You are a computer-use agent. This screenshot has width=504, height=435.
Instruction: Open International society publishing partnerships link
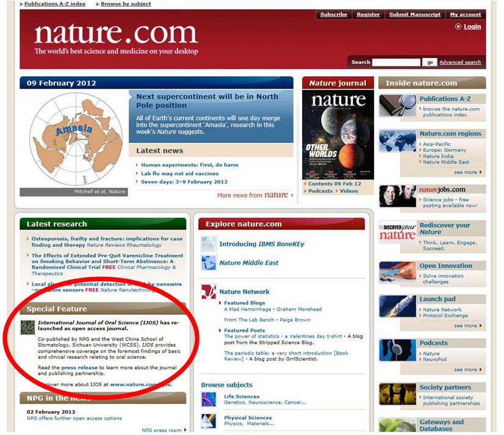(452, 401)
